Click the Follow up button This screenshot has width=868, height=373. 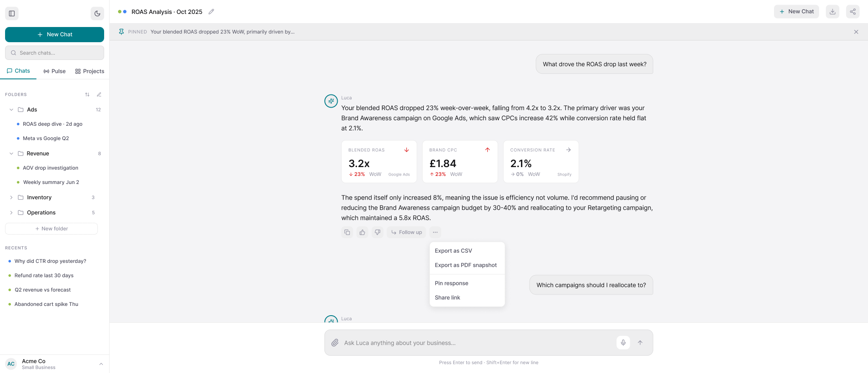click(406, 232)
